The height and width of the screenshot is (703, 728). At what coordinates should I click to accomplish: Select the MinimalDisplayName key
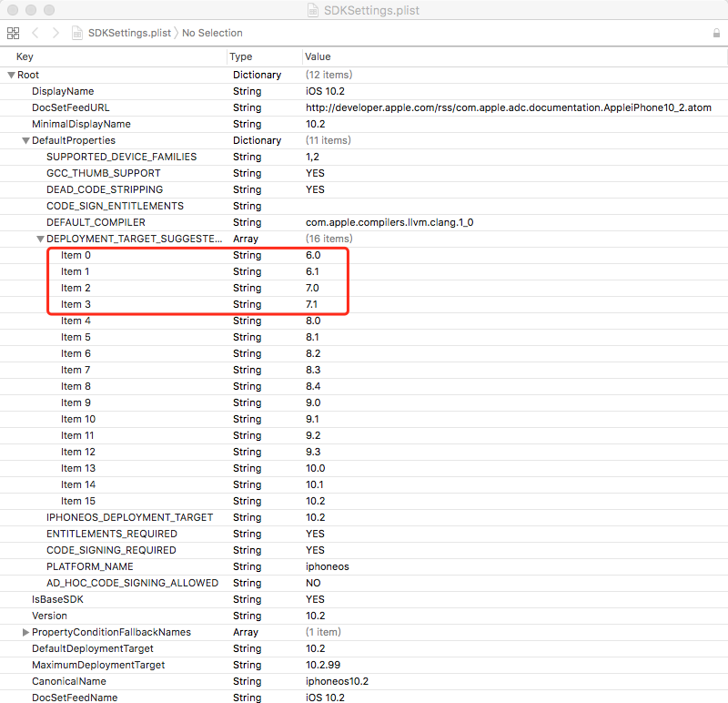[81, 124]
